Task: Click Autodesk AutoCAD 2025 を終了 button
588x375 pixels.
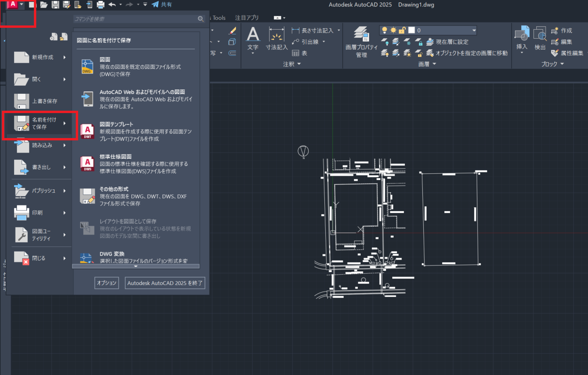Action: (165, 283)
